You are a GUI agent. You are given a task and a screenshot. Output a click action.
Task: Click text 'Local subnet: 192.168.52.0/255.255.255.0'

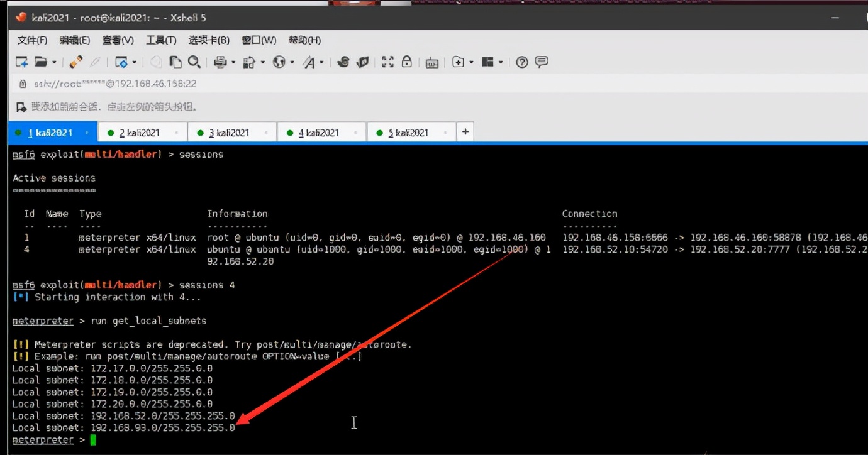click(x=124, y=416)
